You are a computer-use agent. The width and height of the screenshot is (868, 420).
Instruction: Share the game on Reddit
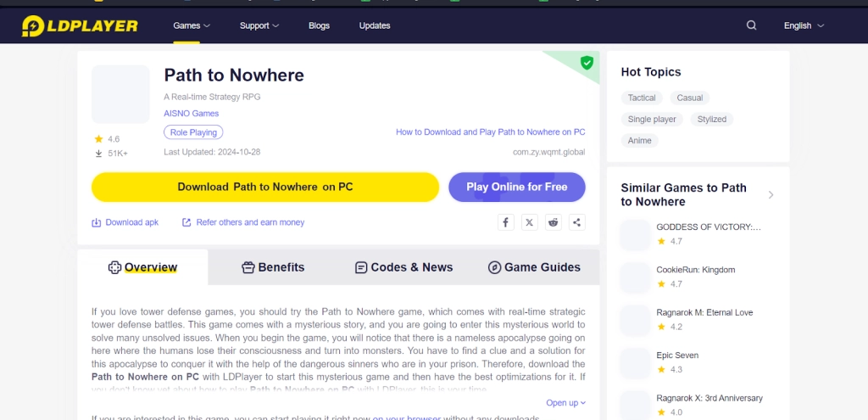pos(553,222)
